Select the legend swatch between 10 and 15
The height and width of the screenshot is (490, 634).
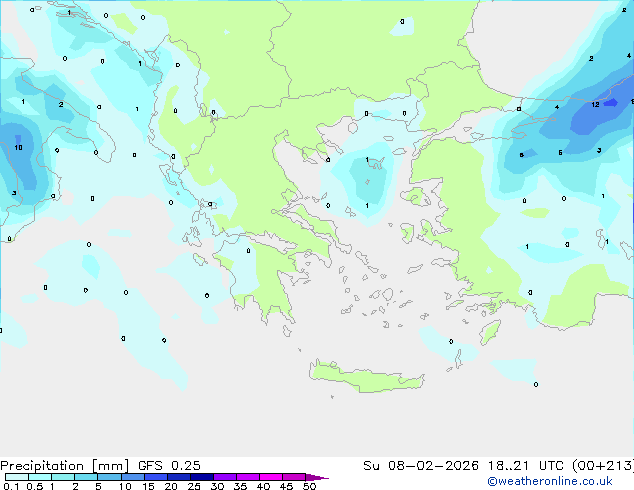point(133,477)
